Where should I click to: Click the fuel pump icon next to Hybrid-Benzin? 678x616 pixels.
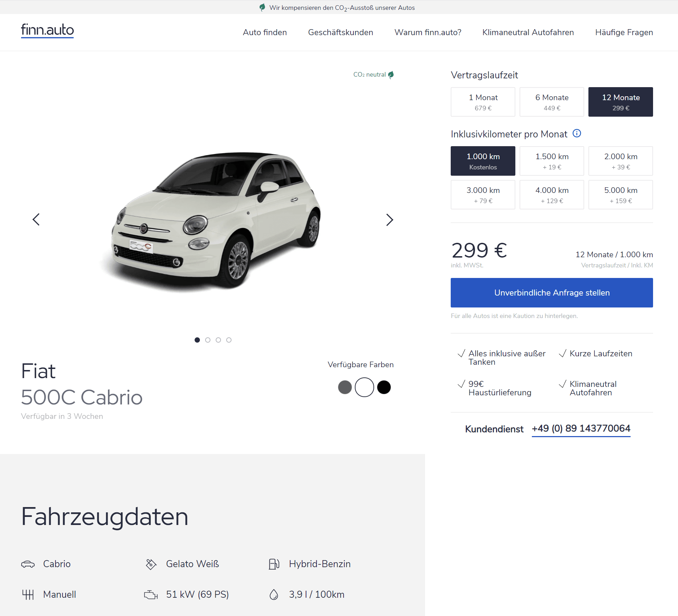pos(274,564)
